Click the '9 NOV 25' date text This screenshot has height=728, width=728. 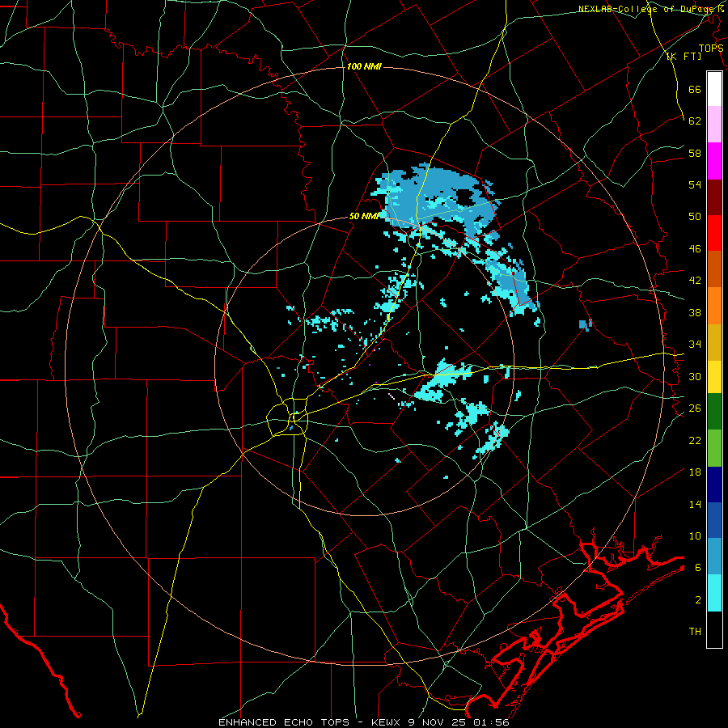click(438, 722)
